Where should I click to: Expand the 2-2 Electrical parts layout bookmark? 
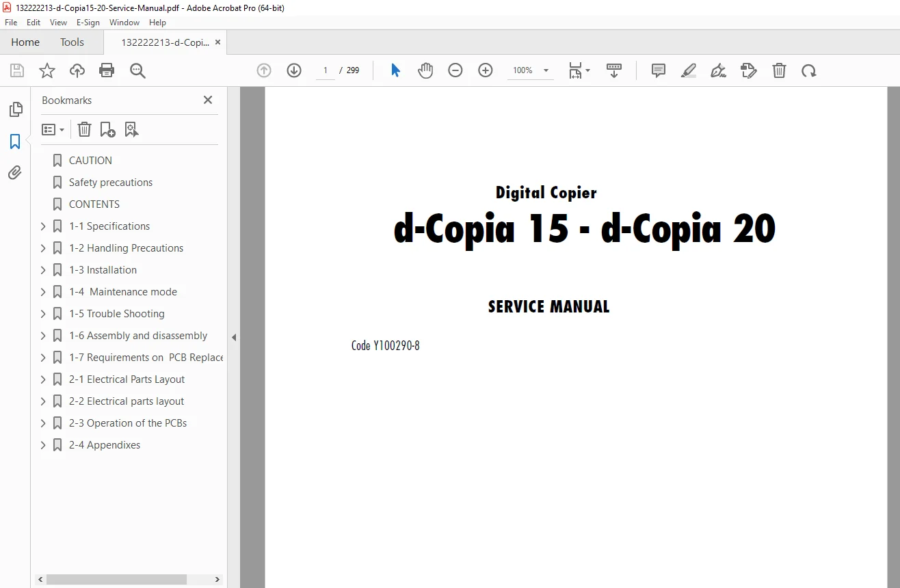click(x=43, y=401)
